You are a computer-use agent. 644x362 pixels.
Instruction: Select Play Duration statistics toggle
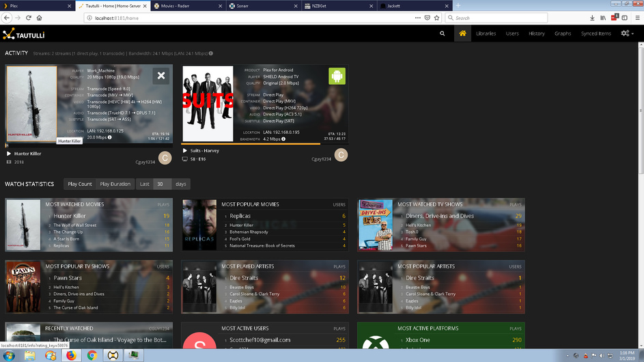pos(115,184)
